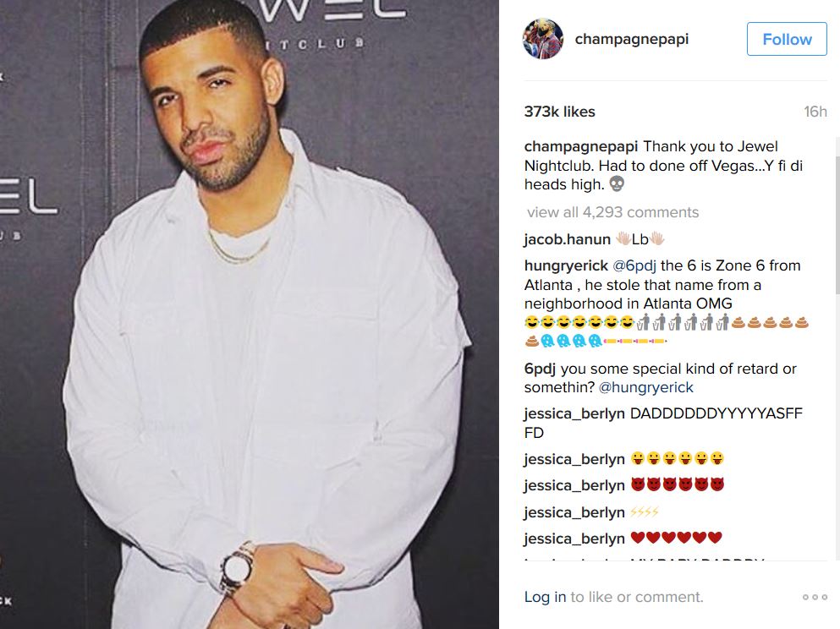
Task: Click the comments panel scrollbar
Action: (837, 225)
